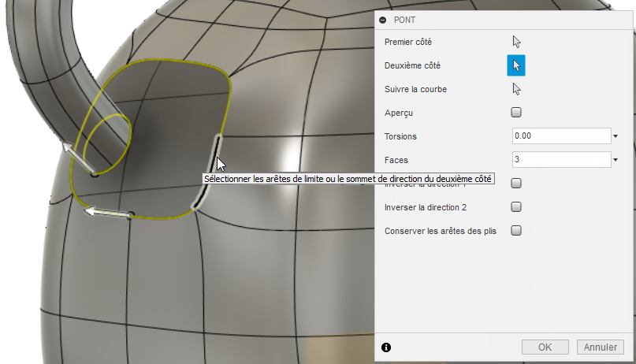This screenshot has height=364, width=636.
Task: Click the Faces label
Action: click(x=396, y=160)
